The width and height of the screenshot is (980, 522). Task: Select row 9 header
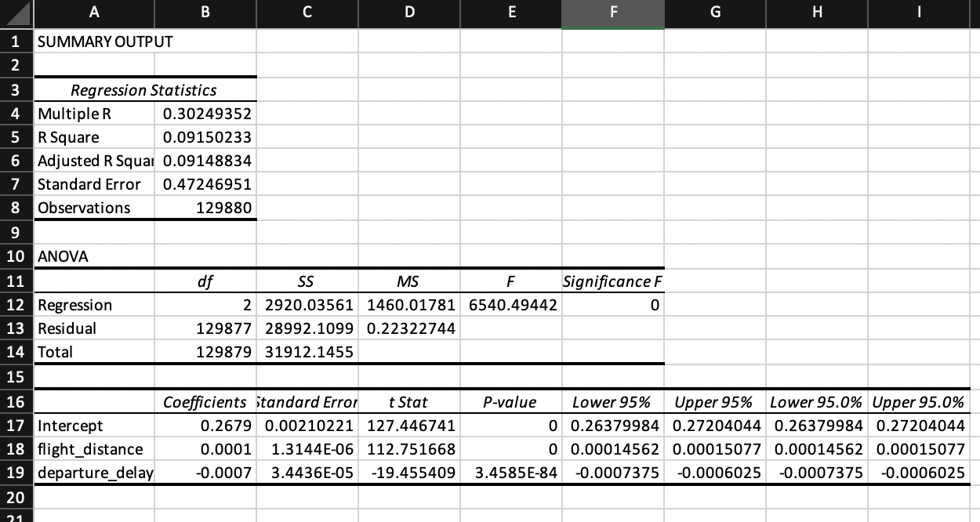pos(17,232)
